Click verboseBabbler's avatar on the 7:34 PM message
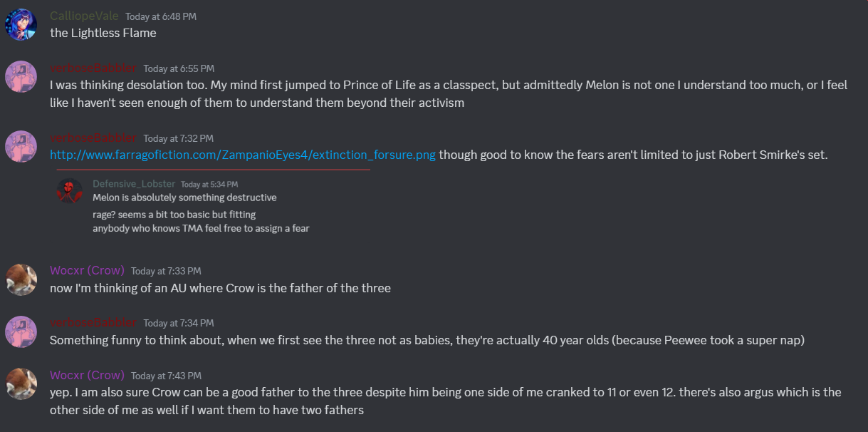868x432 pixels. coord(21,331)
